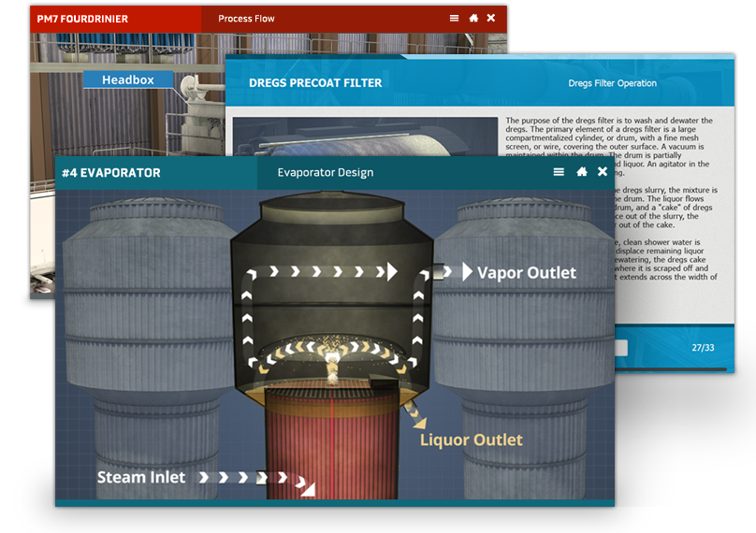Click the Steam Inlet label
The image size is (756, 533).
pyautogui.click(x=141, y=477)
